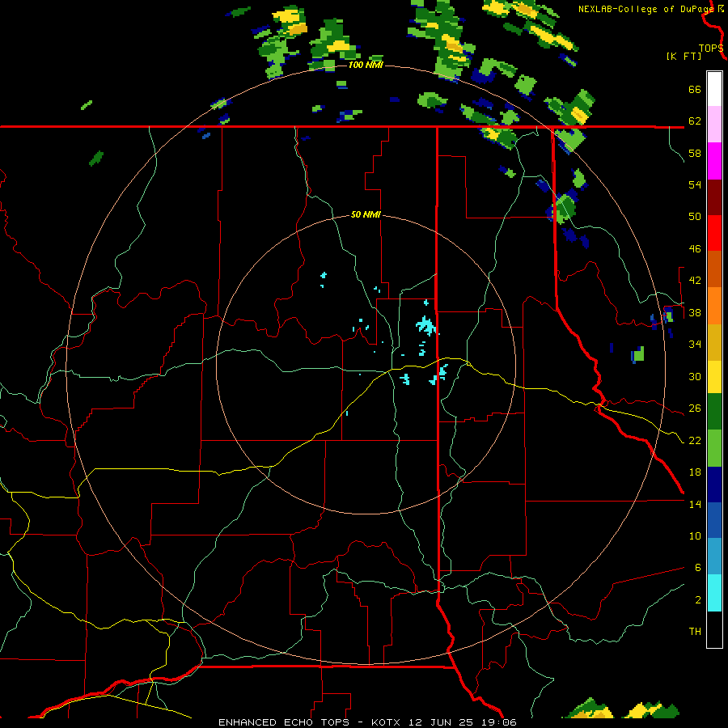
Task: Select the '6' scale label
Action: point(697,567)
